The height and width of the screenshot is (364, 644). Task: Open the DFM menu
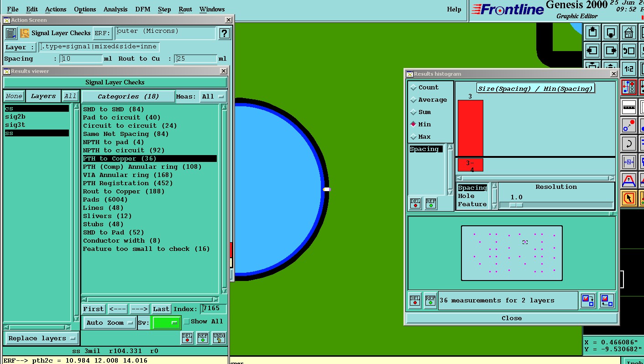[x=143, y=9]
